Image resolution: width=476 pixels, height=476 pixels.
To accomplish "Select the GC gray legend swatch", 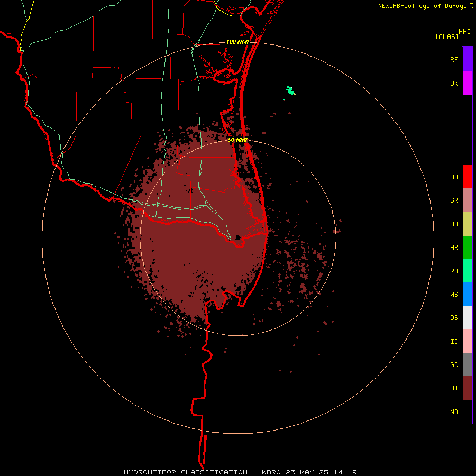I will [x=467, y=364].
